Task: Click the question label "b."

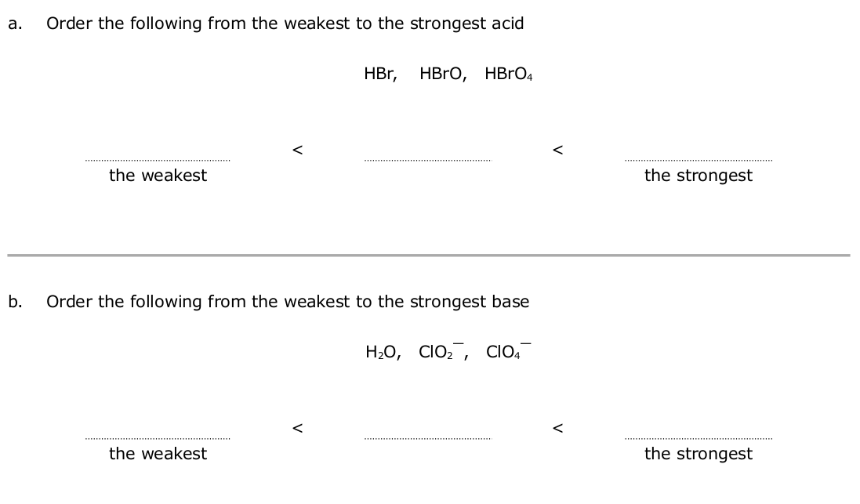Action: [15, 302]
